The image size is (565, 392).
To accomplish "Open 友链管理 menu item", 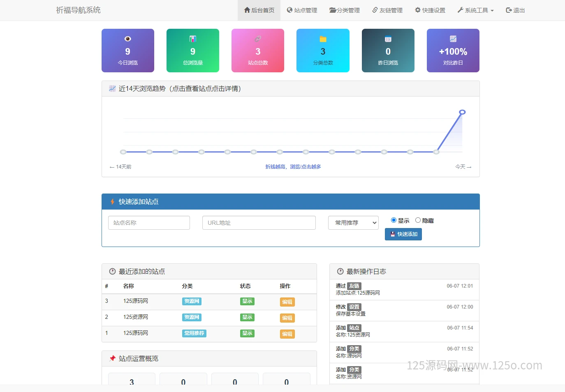I will pyautogui.click(x=387, y=10).
